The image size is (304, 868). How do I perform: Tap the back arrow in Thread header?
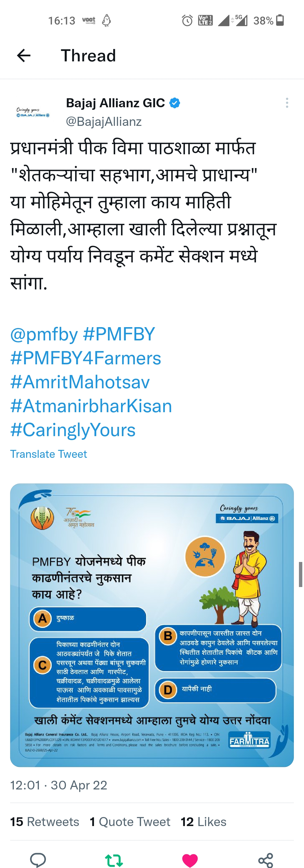pyautogui.click(x=24, y=55)
